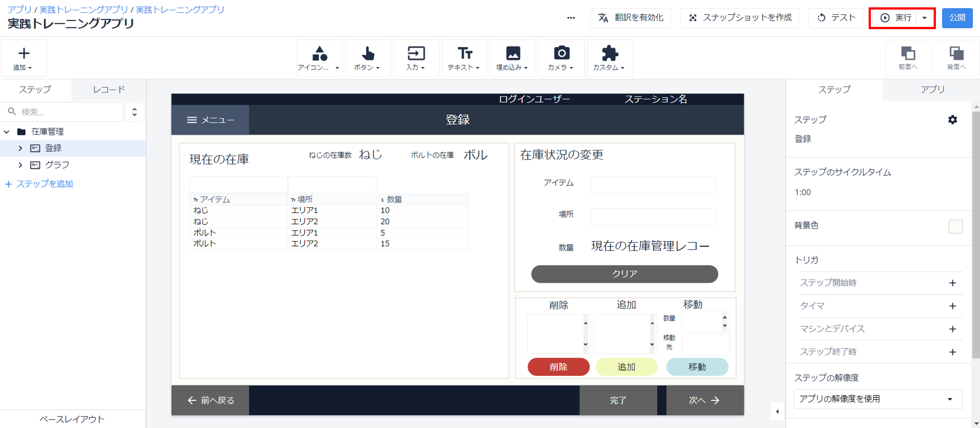Click the 実行 dropdown arrow

point(925,18)
